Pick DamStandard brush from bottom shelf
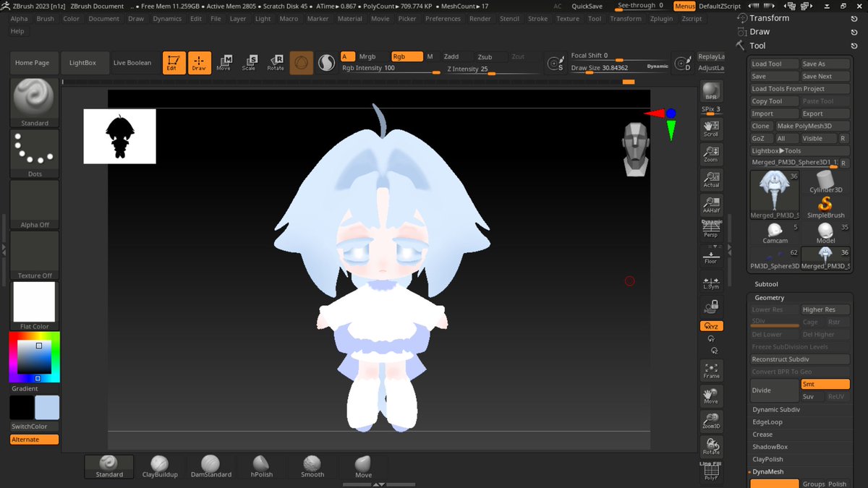 [210, 466]
